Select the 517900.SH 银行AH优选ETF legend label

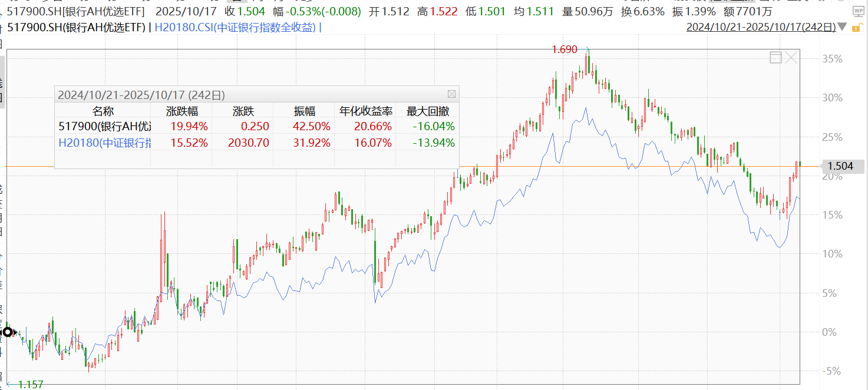tap(75, 27)
